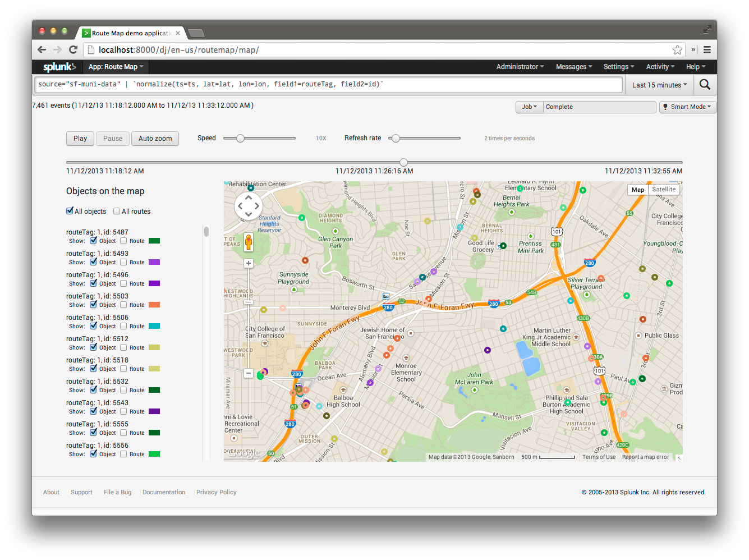Click the browser forward arrow

(57, 50)
